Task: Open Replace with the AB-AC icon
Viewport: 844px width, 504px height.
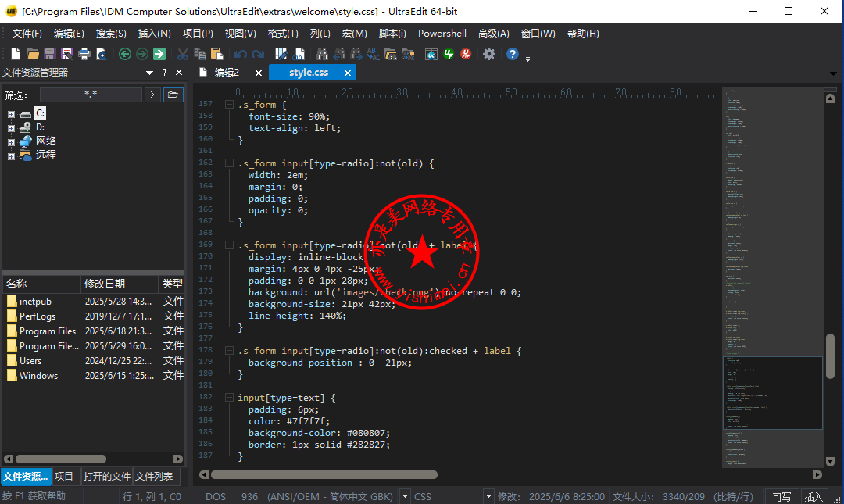Action: point(374,54)
